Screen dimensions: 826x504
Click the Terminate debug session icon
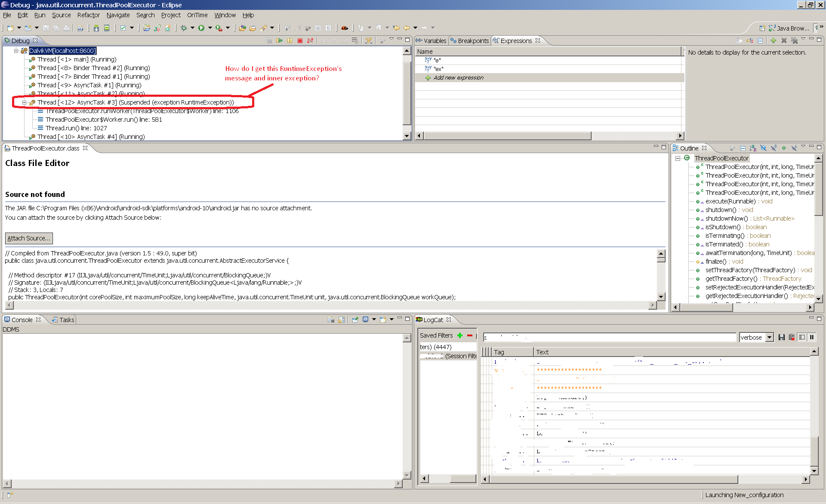pyautogui.click(x=300, y=41)
